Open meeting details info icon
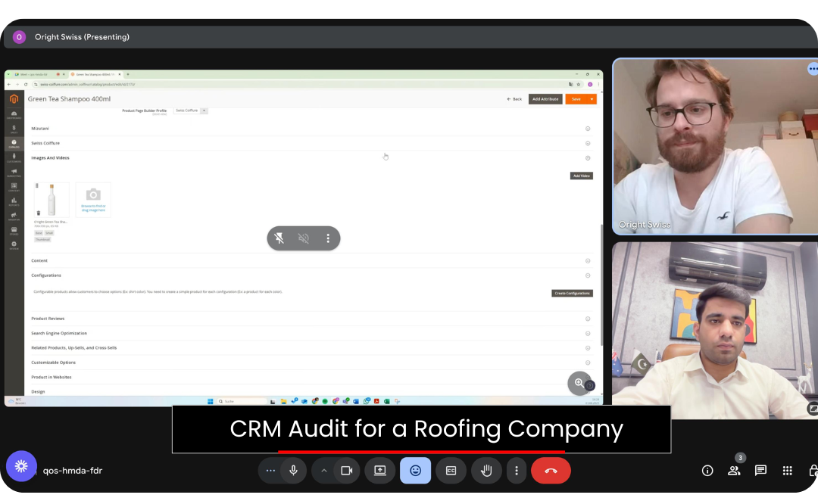 click(x=707, y=471)
